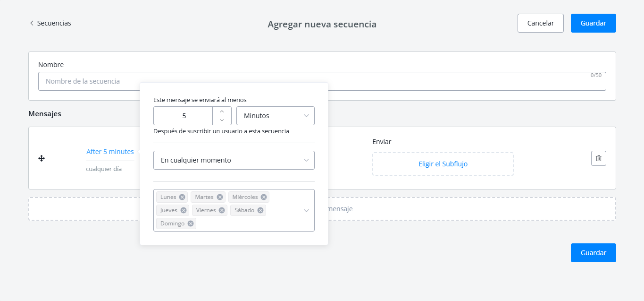
Task: Remove the Martes day chip
Action: click(x=219, y=197)
